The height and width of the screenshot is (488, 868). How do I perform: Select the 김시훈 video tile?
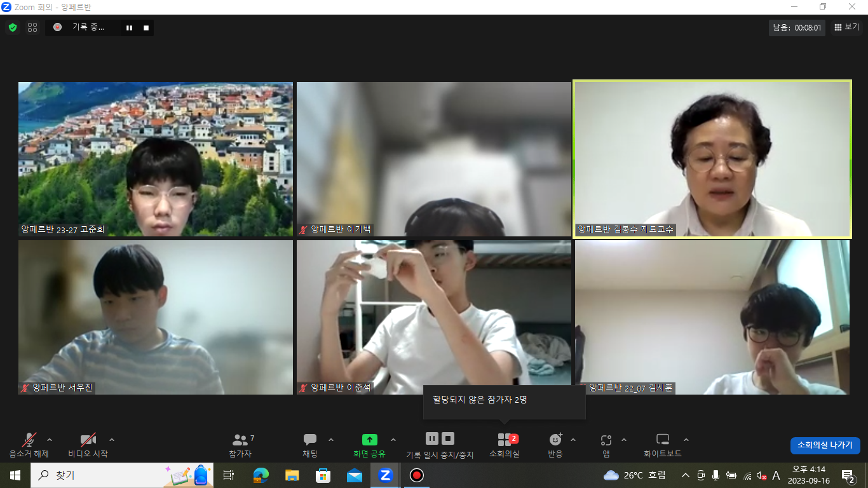pos(712,317)
